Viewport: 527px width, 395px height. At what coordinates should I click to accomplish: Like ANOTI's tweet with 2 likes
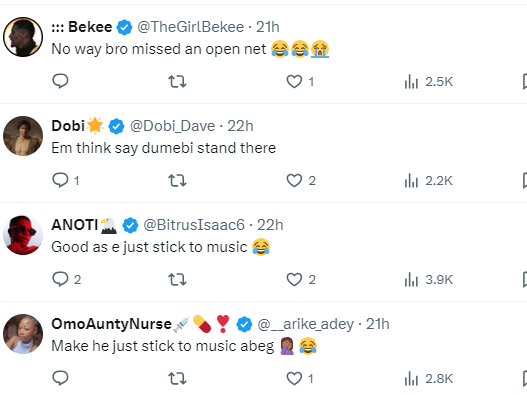[x=301, y=279]
